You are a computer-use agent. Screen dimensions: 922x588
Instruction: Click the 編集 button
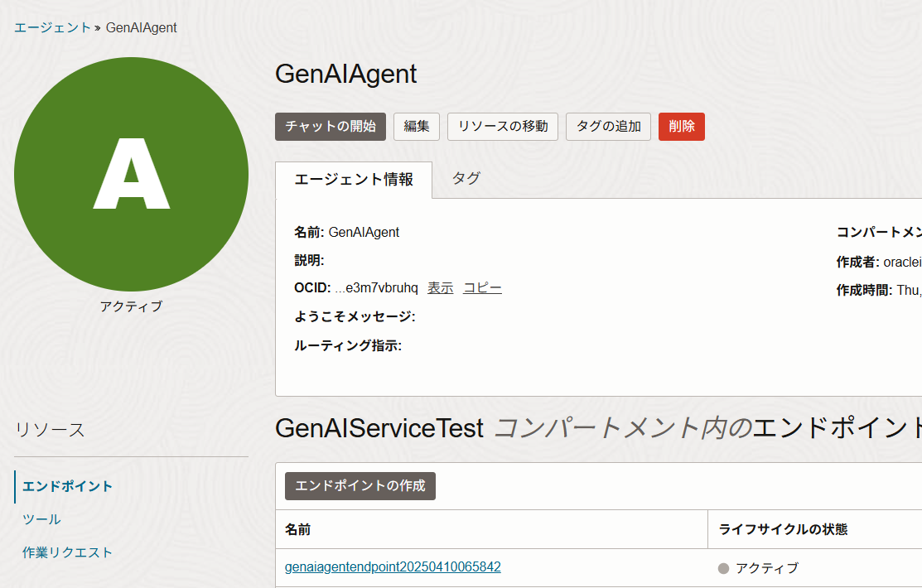click(417, 127)
